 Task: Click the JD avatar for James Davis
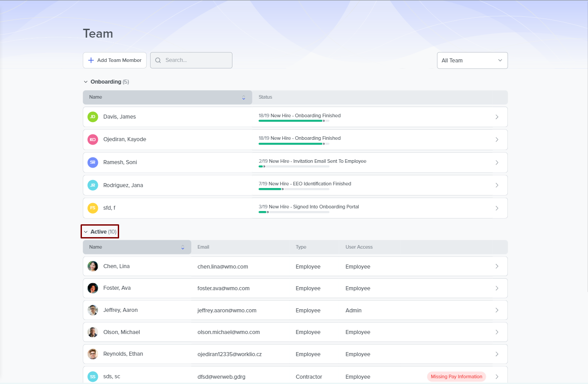click(93, 117)
